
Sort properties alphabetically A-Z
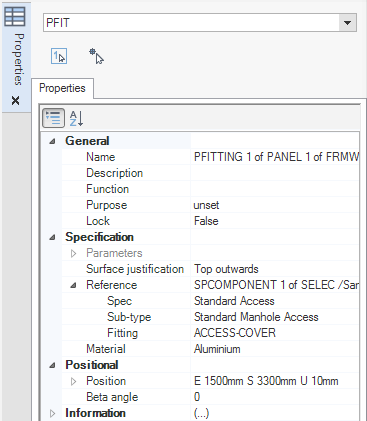pos(76,118)
